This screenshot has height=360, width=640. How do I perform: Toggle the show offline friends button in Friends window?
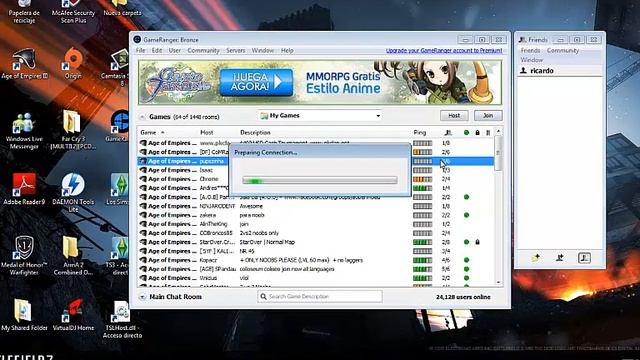(584, 258)
